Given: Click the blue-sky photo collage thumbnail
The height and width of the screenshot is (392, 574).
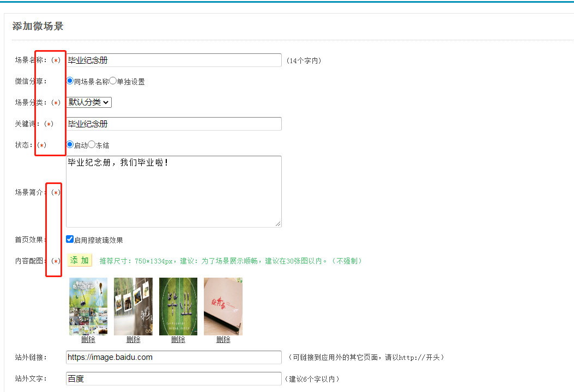Looking at the screenshot, I should (88, 306).
